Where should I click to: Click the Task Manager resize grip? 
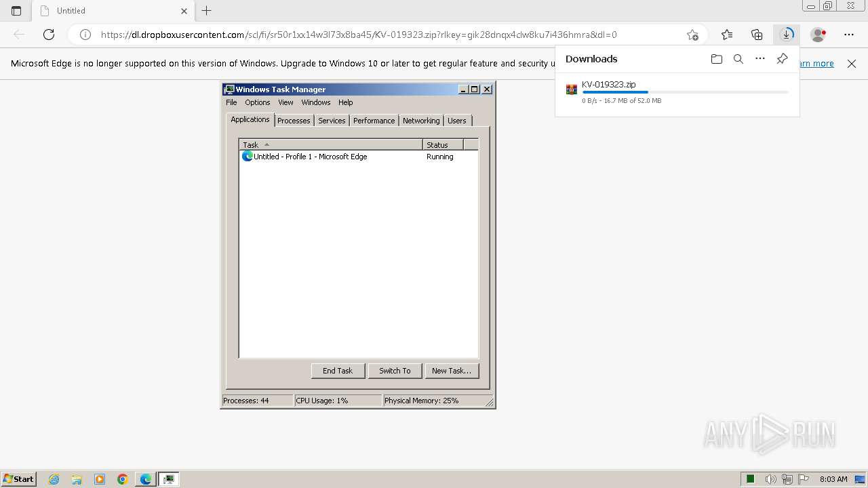[490, 402]
